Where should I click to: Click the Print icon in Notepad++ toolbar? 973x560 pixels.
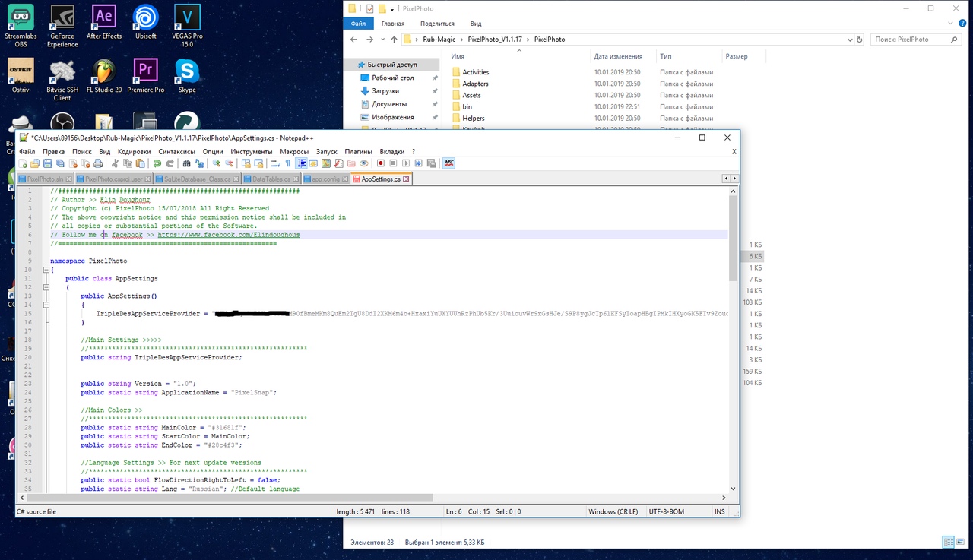click(x=98, y=163)
